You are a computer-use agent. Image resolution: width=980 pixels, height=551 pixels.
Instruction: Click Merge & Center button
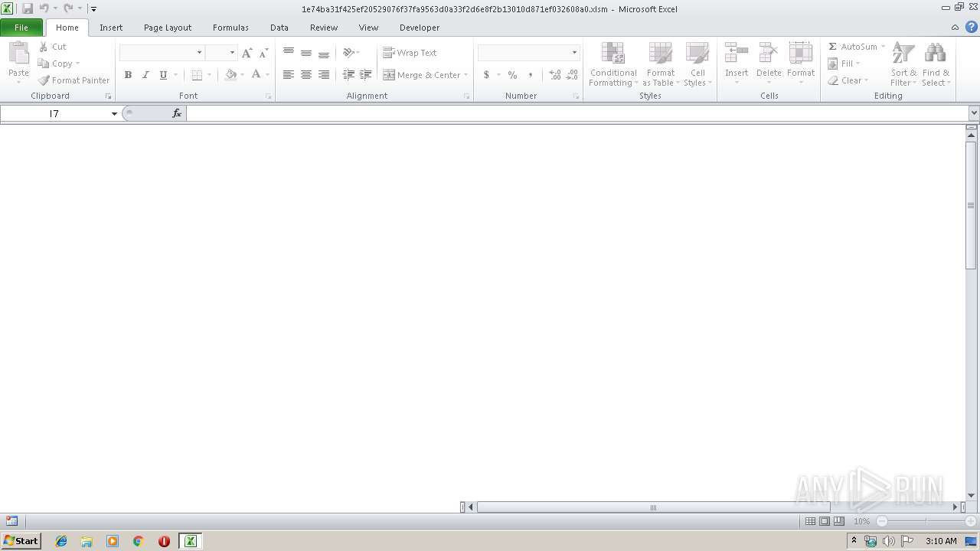[422, 75]
